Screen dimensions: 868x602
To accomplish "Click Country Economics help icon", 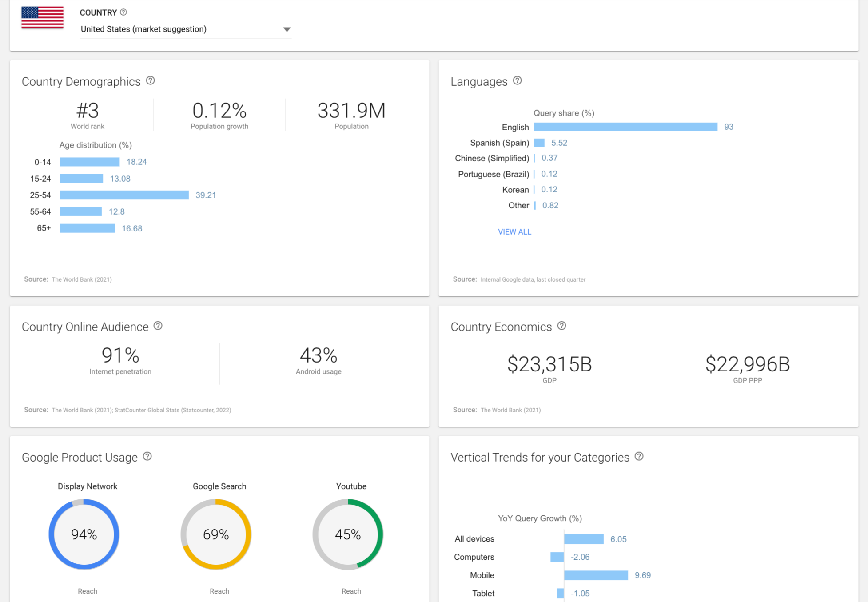I will click(x=561, y=326).
